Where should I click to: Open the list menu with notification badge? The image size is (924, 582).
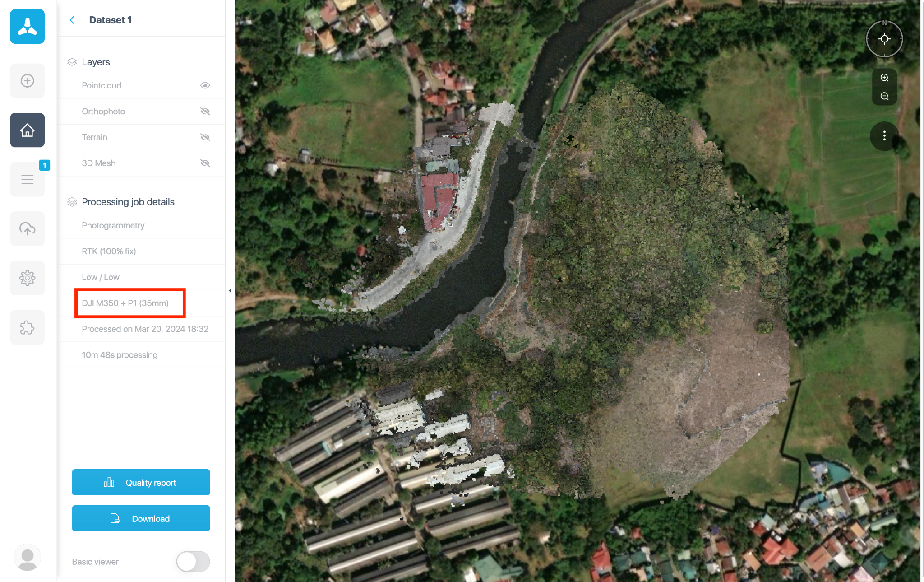[x=28, y=179]
